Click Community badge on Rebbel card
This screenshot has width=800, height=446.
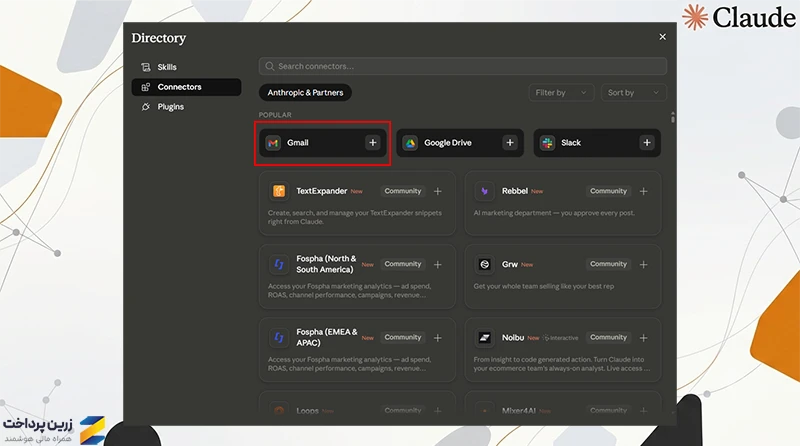click(x=608, y=191)
